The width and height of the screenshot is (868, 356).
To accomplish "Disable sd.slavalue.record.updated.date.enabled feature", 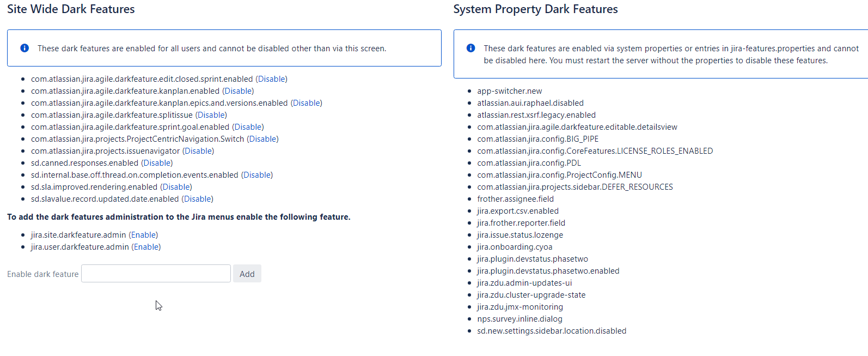I will point(198,199).
